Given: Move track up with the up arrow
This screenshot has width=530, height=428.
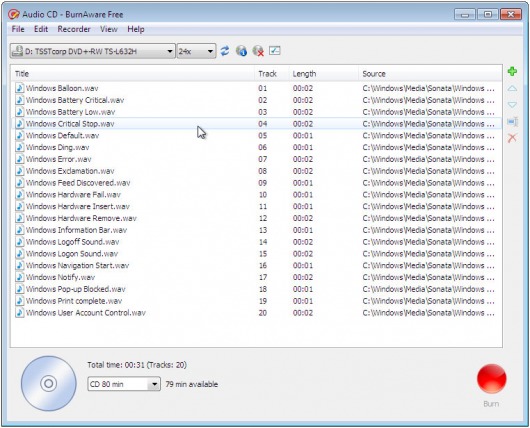Looking at the screenshot, I should [x=512, y=89].
